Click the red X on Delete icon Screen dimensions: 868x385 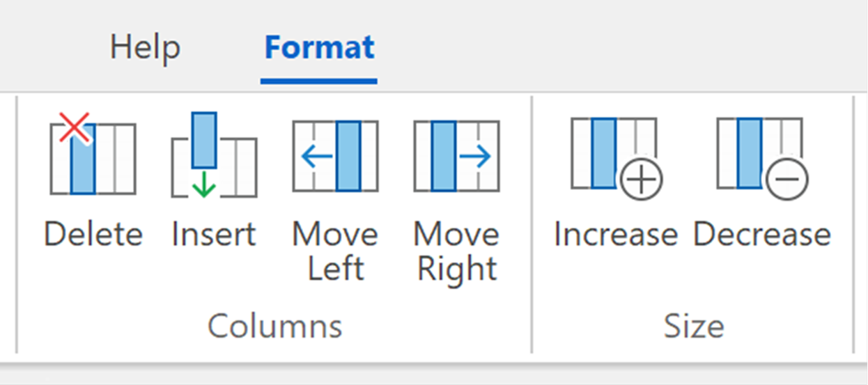click(x=74, y=128)
